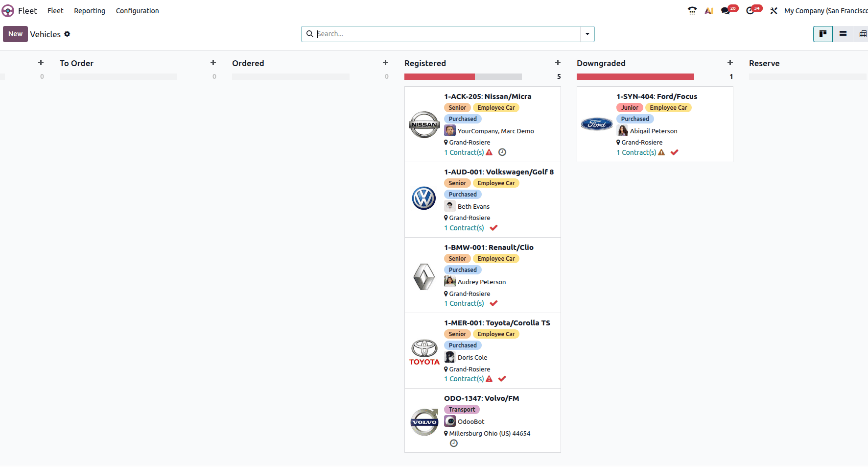
Task: Focus the Search input field
Action: click(x=447, y=34)
